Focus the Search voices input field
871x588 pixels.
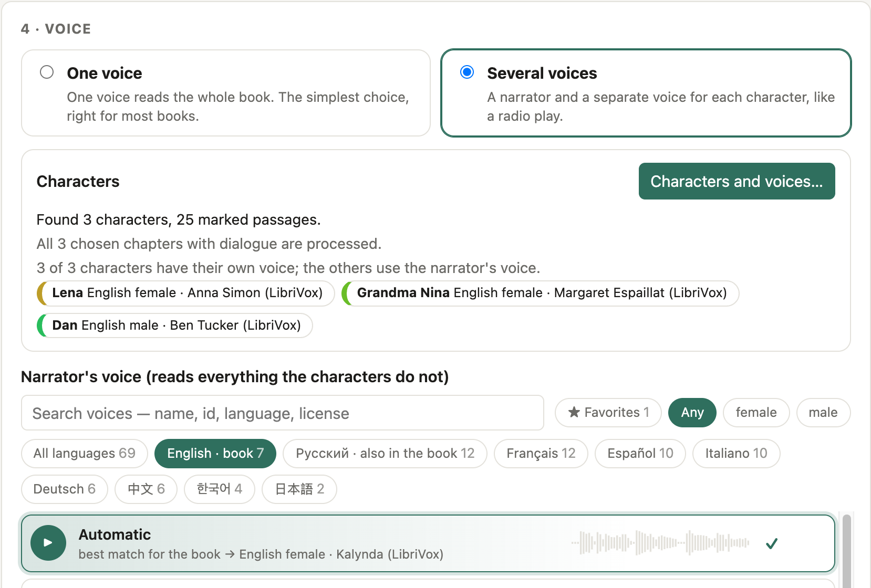pyautogui.click(x=283, y=413)
